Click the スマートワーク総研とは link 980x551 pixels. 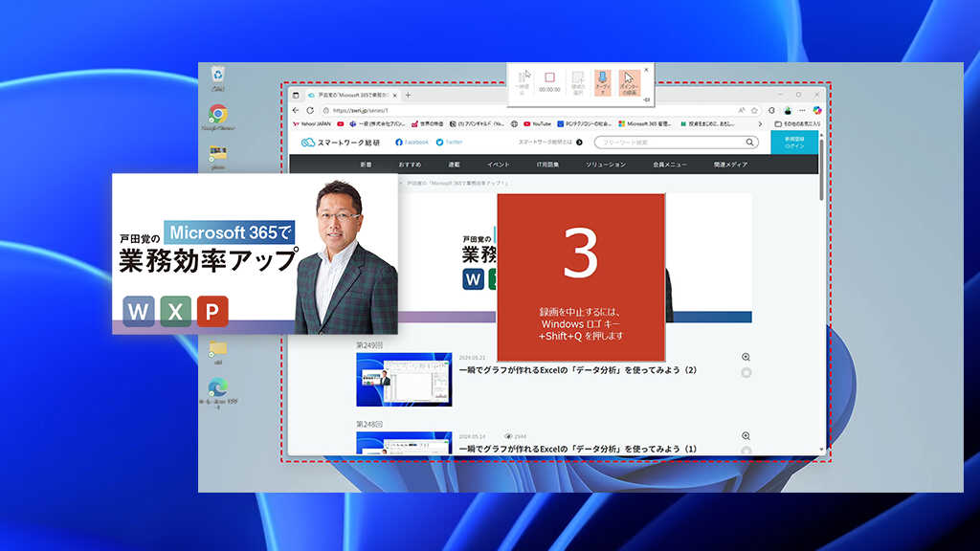(x=550, y=143)
